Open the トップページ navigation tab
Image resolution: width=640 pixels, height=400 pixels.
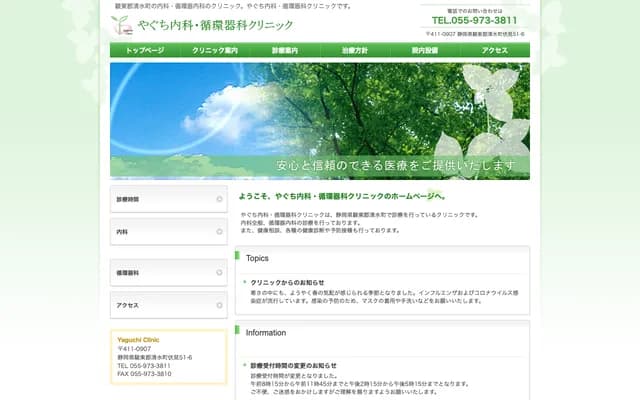tap(145, 50)
